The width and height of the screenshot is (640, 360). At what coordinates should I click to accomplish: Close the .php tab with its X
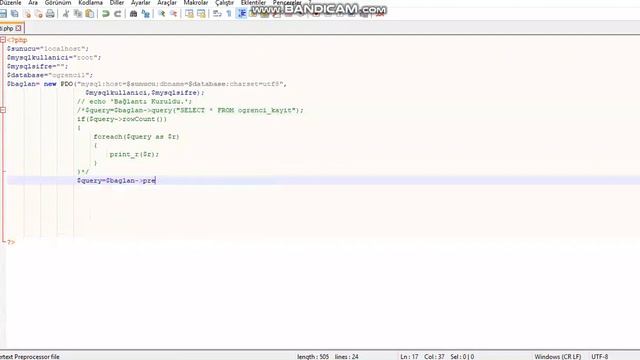(x=18, y=28)
